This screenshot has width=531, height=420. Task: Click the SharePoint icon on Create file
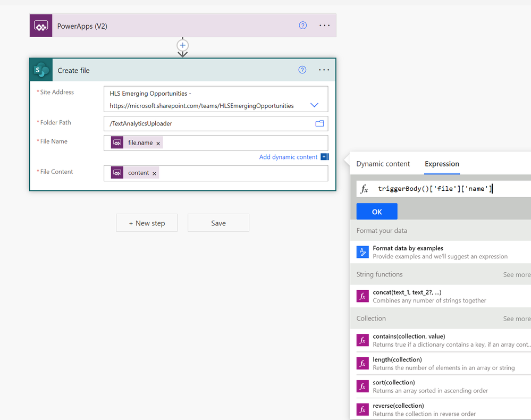pyautogui.click(x=41, y=70)
